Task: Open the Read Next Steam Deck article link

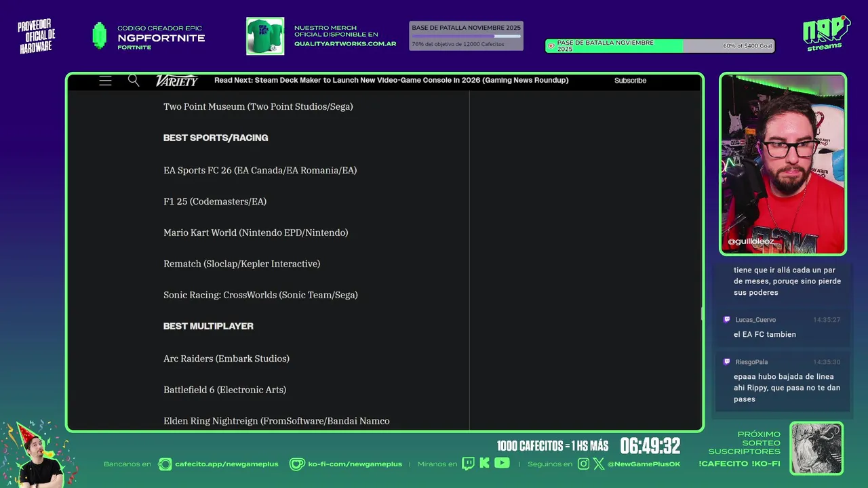Action: (391, 80)
